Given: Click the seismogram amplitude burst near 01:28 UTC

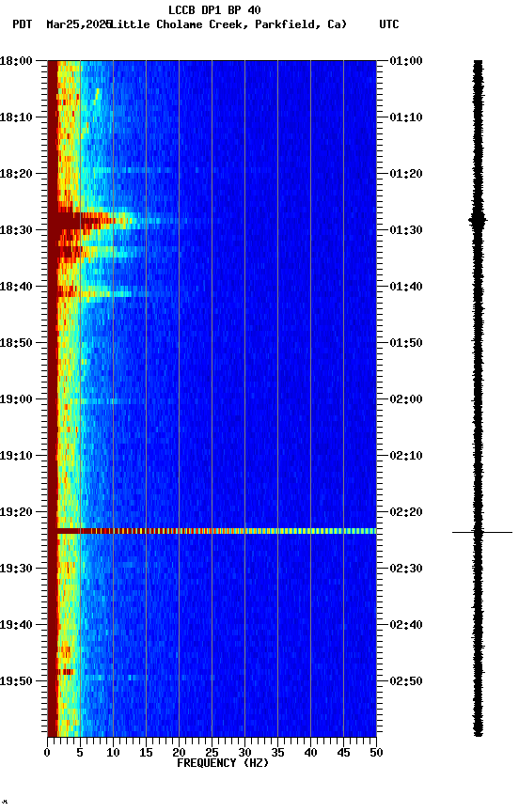Looking at the screenshot, I should 478,221.
